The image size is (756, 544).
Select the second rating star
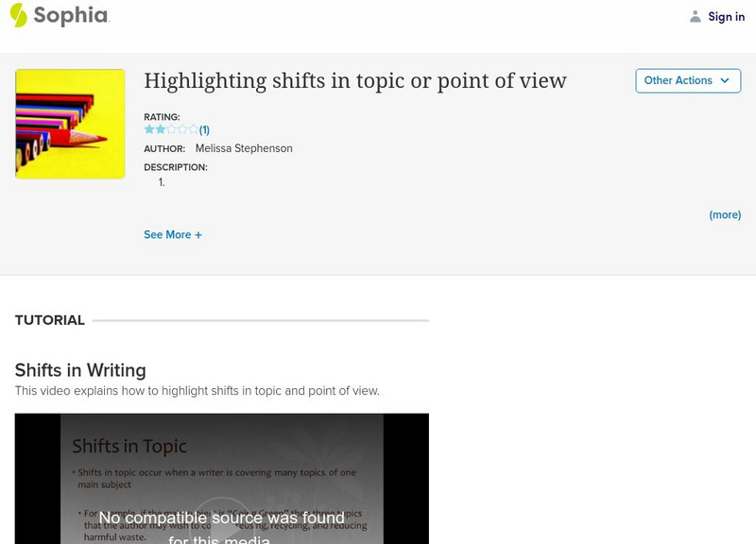point(160,129)
